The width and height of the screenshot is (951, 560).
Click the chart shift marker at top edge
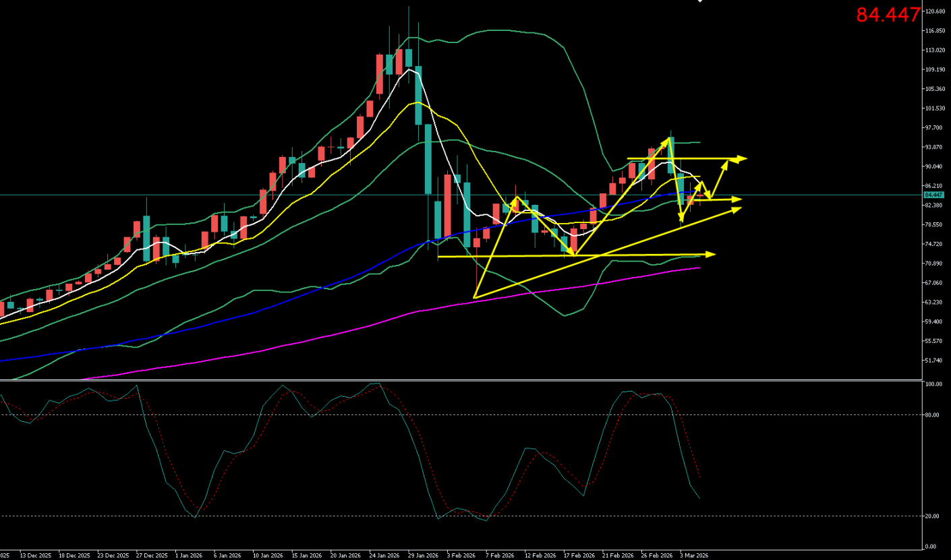point(700,1)
